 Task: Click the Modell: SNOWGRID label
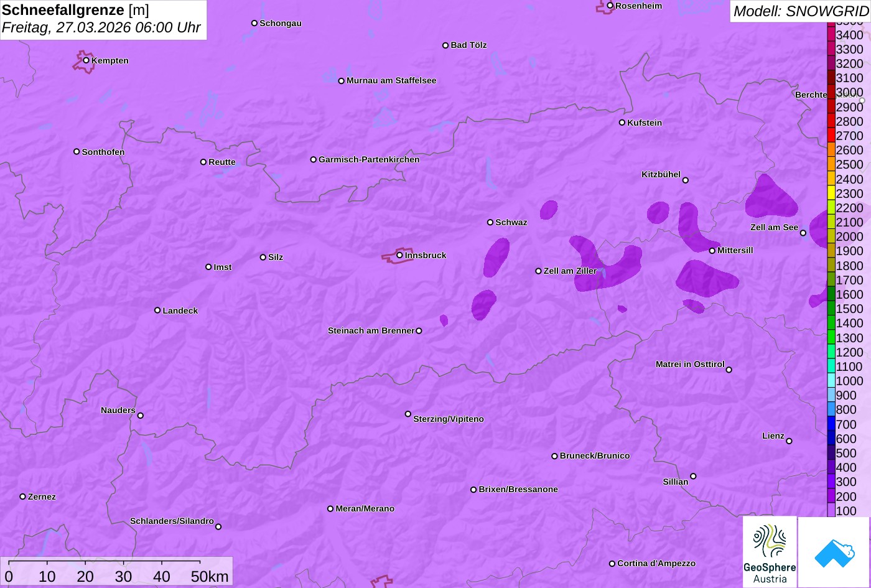tap(801, 11)
